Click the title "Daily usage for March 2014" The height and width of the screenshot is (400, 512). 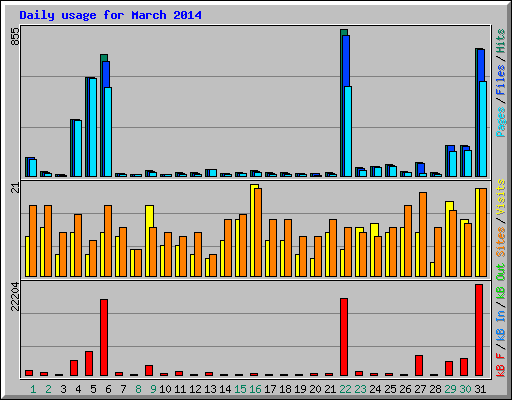[110, 15]
